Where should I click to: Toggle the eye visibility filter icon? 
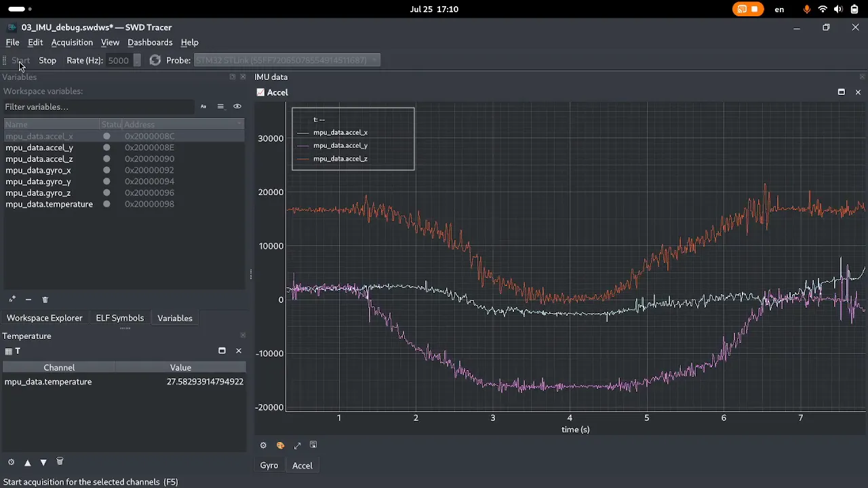237,106
